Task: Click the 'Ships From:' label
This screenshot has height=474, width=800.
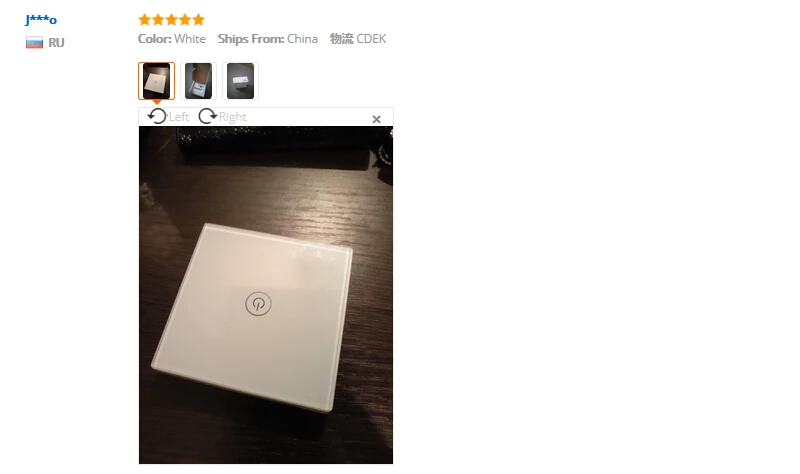Action: click(251, 39)
